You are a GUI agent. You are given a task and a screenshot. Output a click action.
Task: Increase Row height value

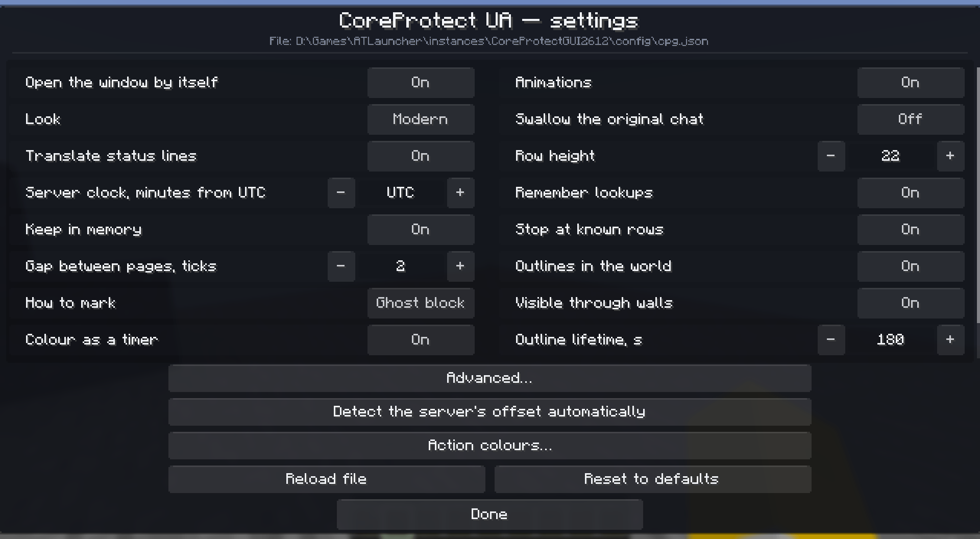[950, 156]
